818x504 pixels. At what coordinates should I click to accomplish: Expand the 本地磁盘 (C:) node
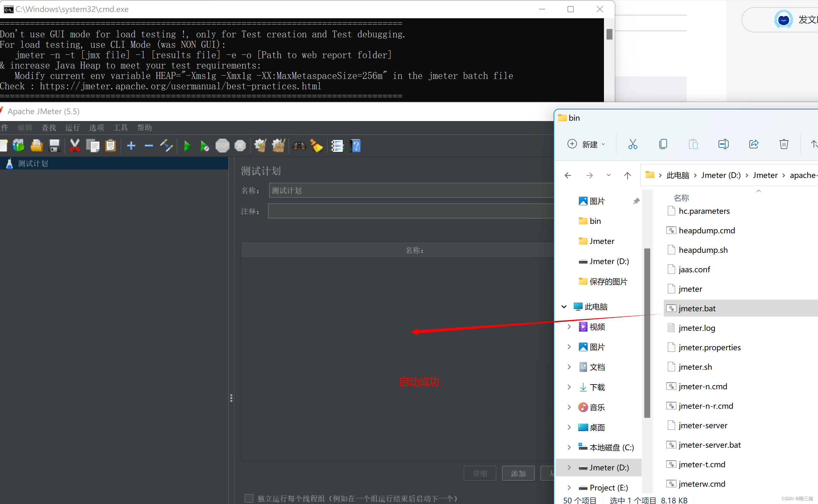[x=569, y=447]
